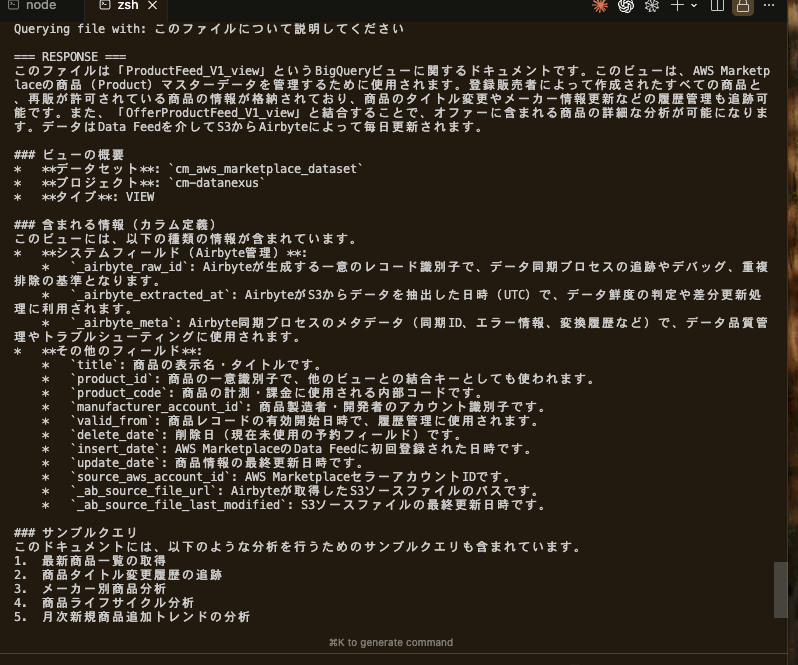Click the '### 含まれる情報（カラム定義）' heading
This screenshot has height=665, width=798.
[x=116, y=225]
